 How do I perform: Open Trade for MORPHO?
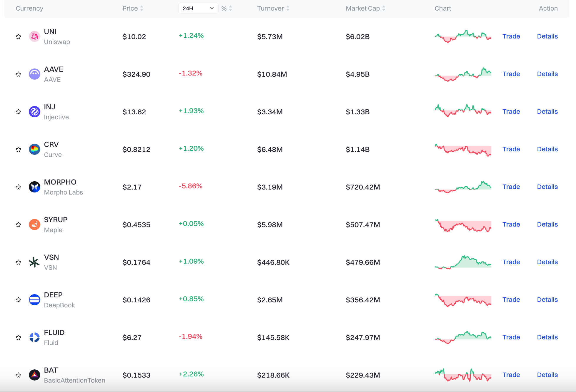pos(511,187)
